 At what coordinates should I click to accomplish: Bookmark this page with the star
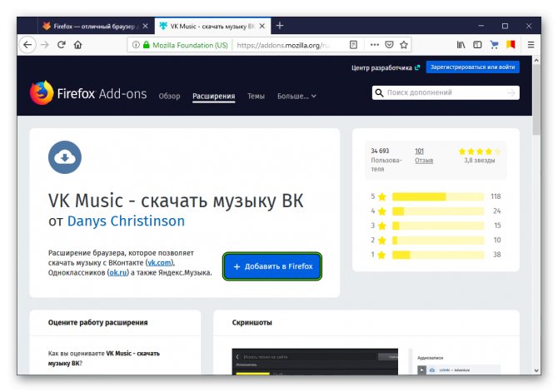pos(404,45)
